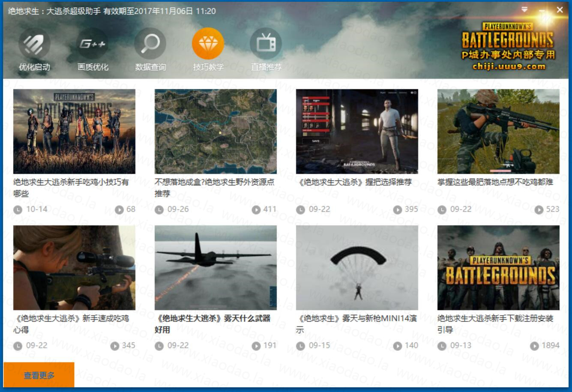This screenshot has height=392, width=572.
Task: Open the map thumbnail for 野外资源点推荐
Action: (216, 131)
